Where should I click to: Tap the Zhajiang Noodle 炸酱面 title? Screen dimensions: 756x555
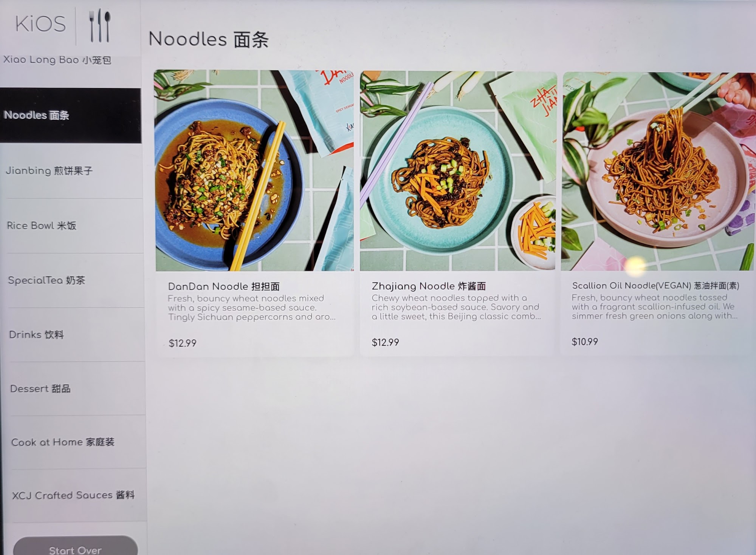[x=429, y=286]
